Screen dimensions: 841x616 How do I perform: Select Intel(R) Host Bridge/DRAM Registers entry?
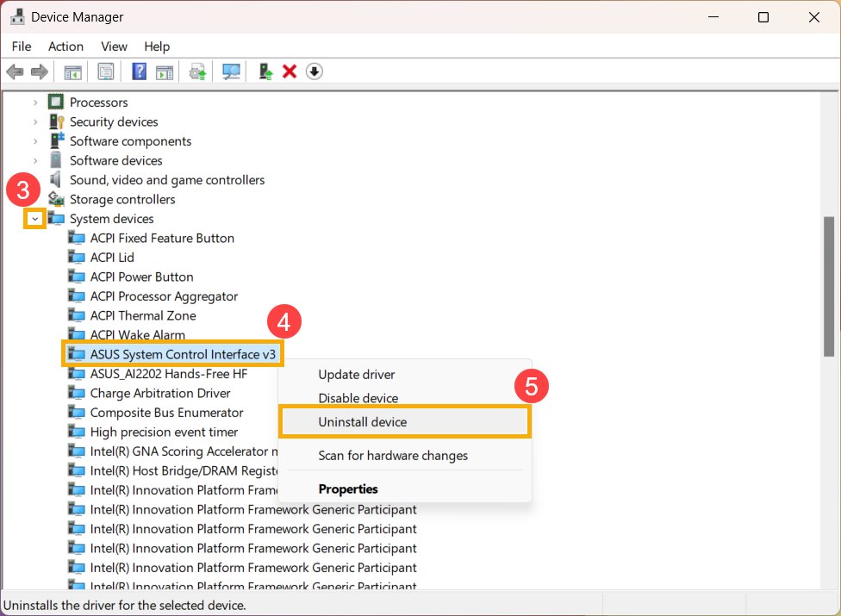pos(184,470)
